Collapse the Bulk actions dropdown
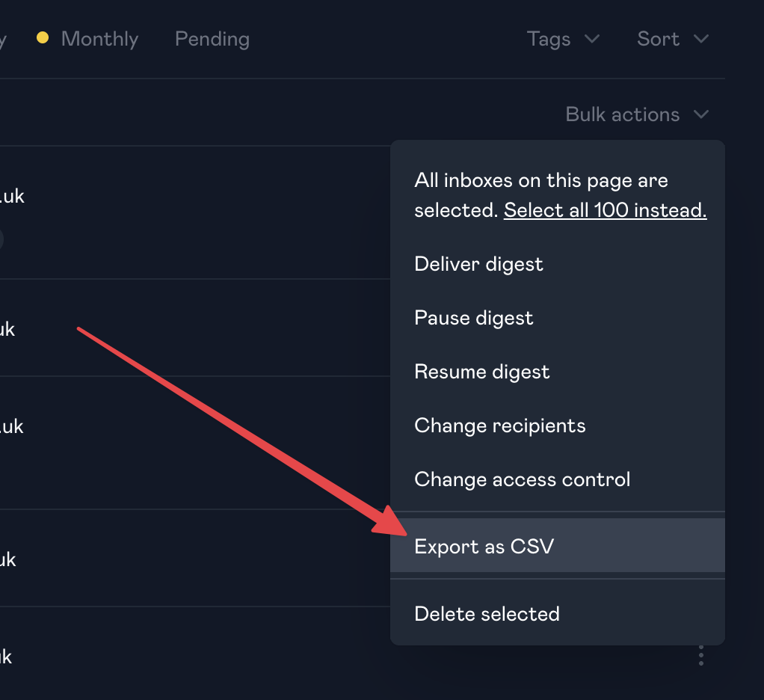This screenshot has height=700, width=764. click(636, 114)
